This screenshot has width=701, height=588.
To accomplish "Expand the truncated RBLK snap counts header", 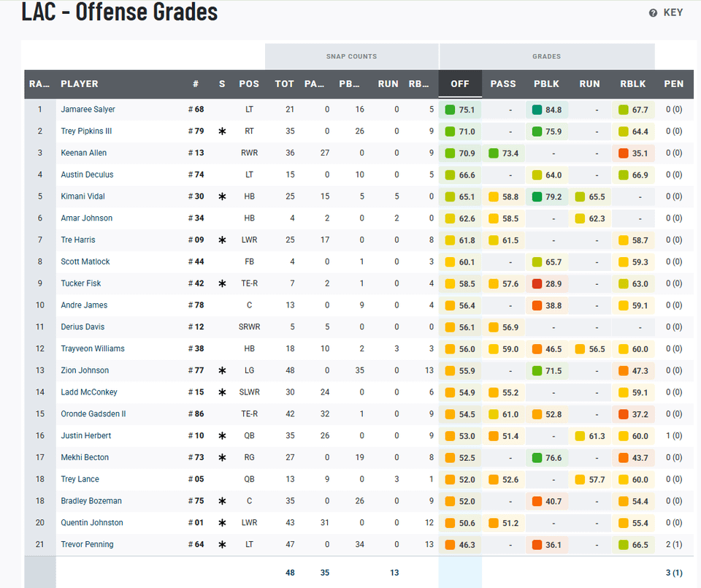I will [418, 83].
